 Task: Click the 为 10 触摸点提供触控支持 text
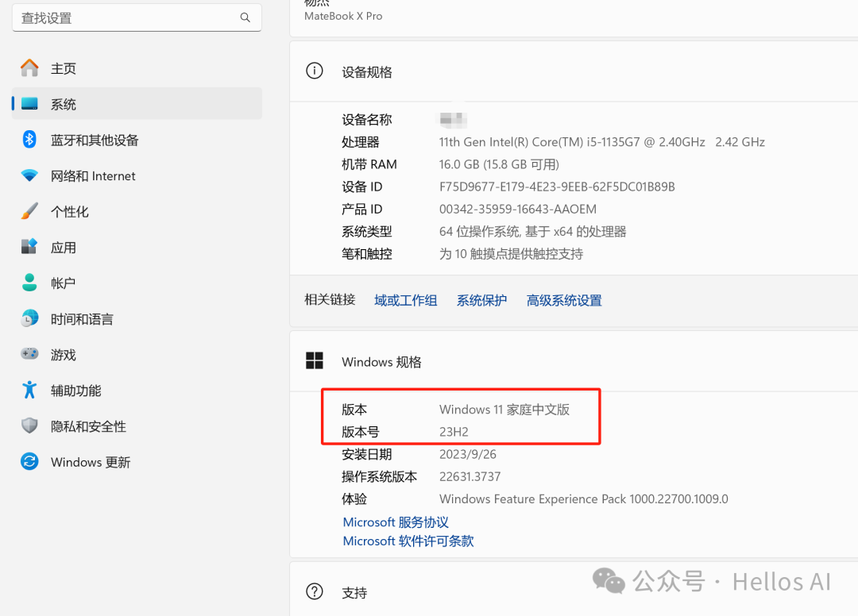pos(511,254)
